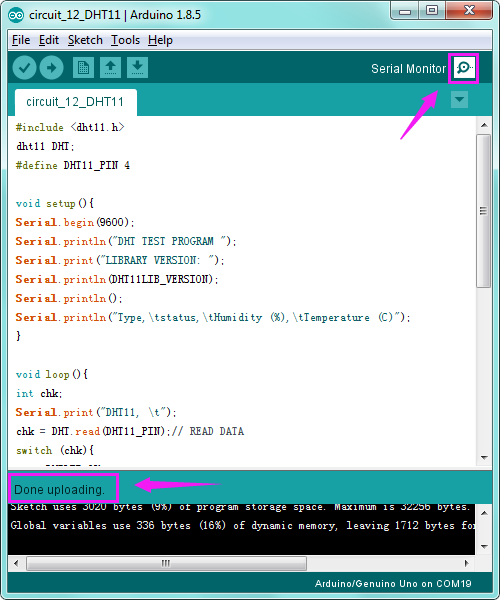Click the 'Sketch uses 3020 bytes' console line
Viewport: 500px width, 600px height.
[240, 507]
